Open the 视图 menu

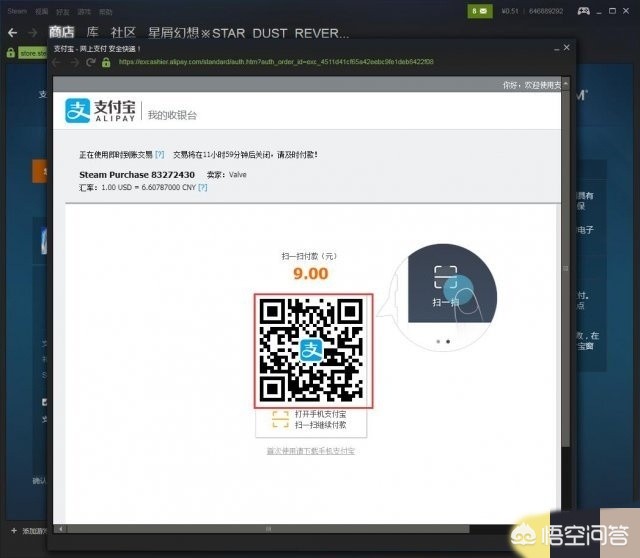coord(41,11)
